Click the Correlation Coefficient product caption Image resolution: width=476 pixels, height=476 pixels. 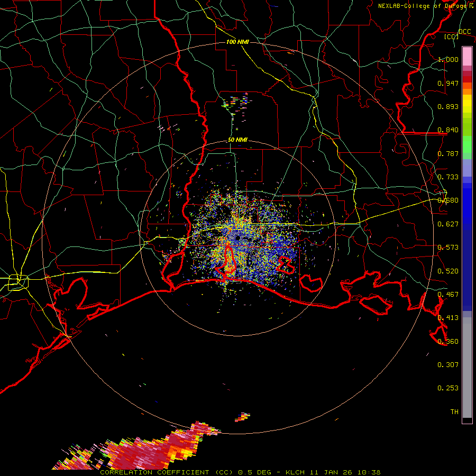coord(240,472)
